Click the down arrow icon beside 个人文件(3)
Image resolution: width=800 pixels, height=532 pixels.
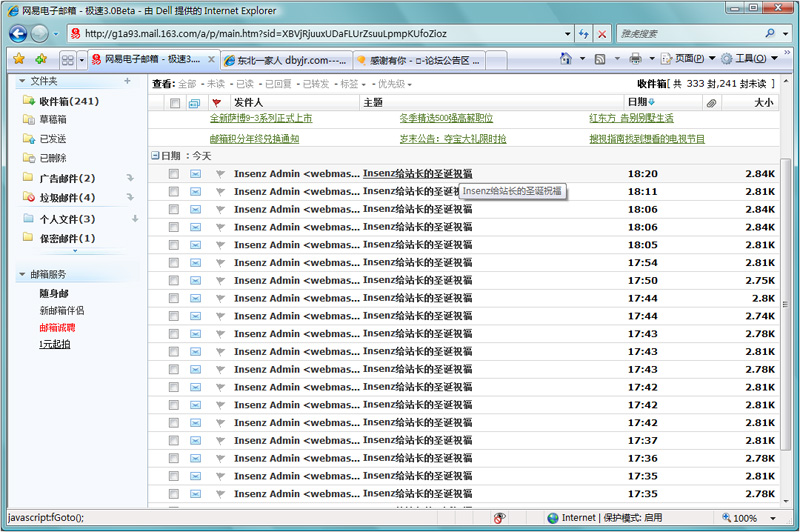[x=135, y=218]
